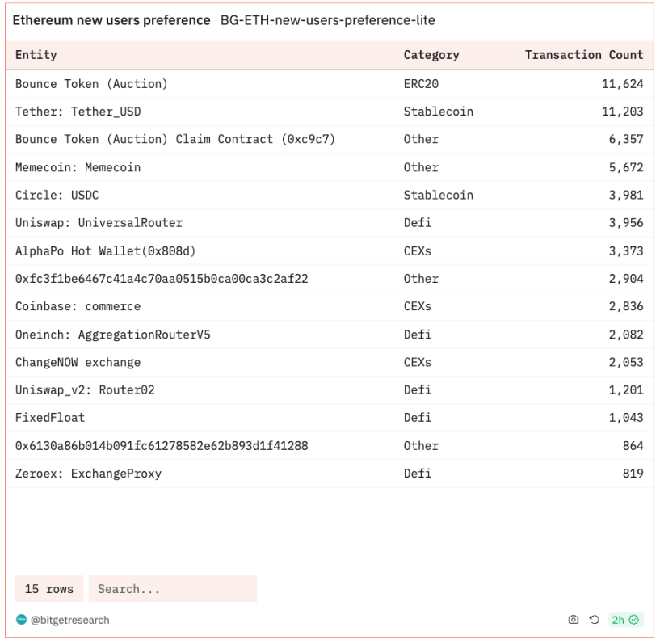Click the 0xfc3f1be6467c address cell
The image size is (660, 644).
click(x=162, y=279)
